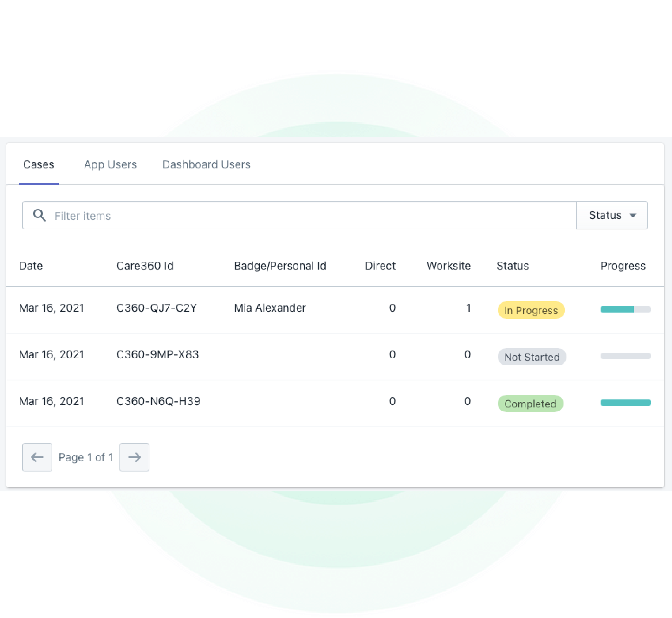
Task: Switch to the App Users tab
Action: 110,164
